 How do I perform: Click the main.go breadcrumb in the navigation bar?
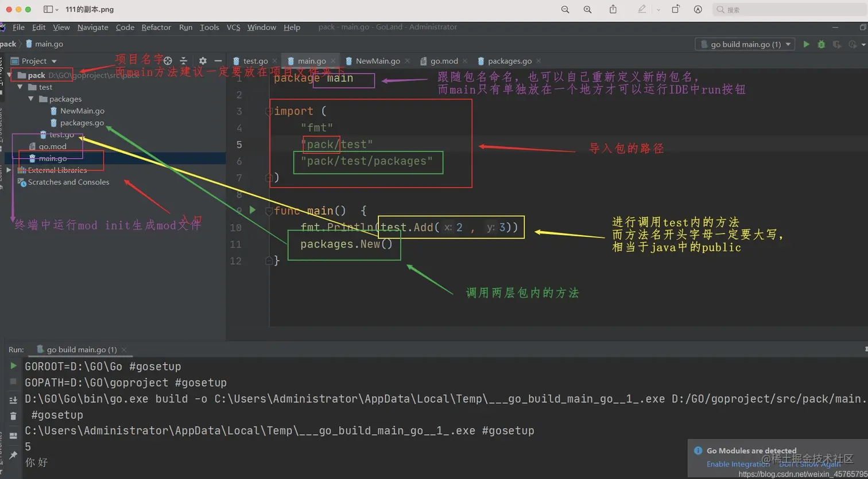coord(45,44)
